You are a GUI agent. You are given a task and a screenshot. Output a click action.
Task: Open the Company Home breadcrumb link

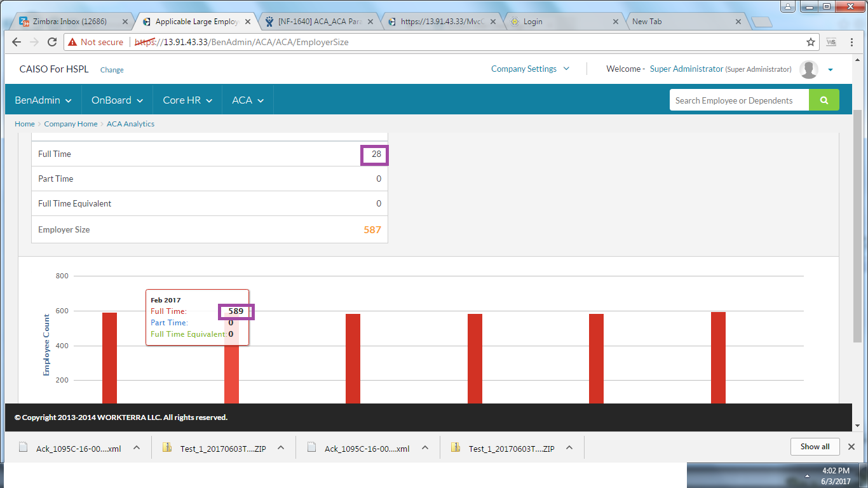coord(71,124)
